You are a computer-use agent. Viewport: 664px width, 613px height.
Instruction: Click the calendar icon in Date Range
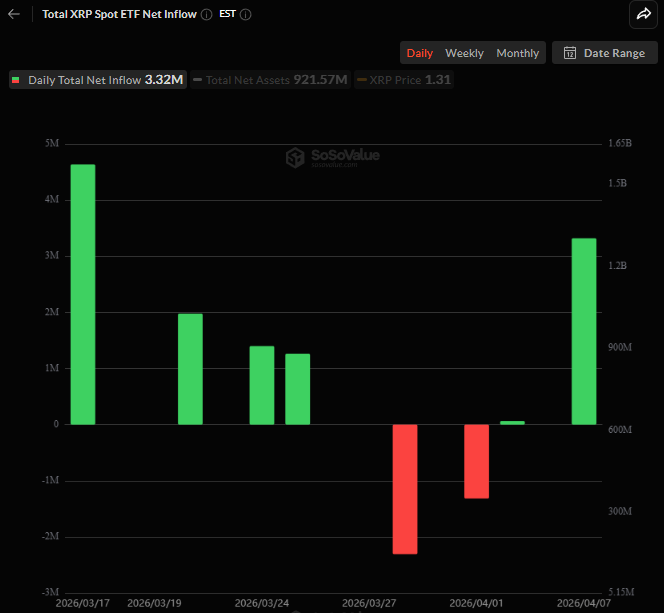[570, 53]
